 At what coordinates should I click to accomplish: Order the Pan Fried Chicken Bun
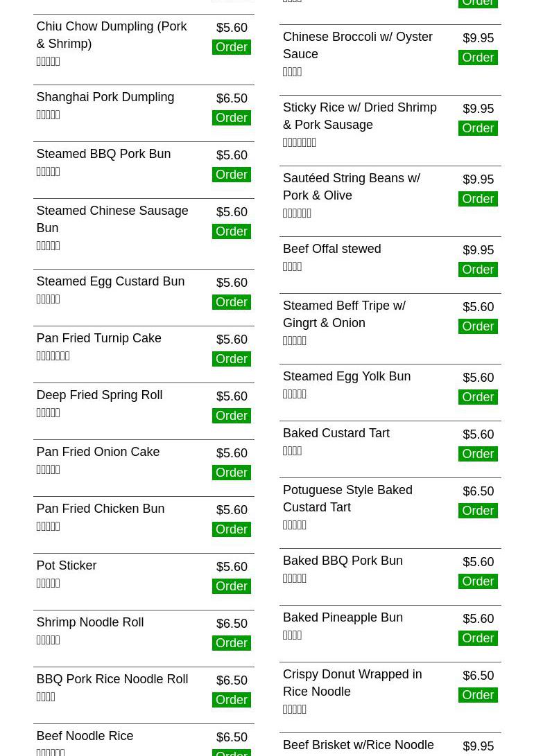pos(231,529)
